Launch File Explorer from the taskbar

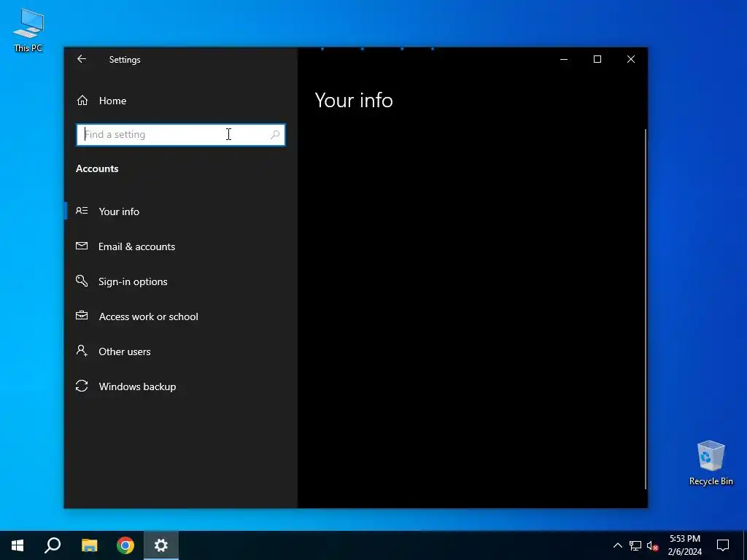89,545
